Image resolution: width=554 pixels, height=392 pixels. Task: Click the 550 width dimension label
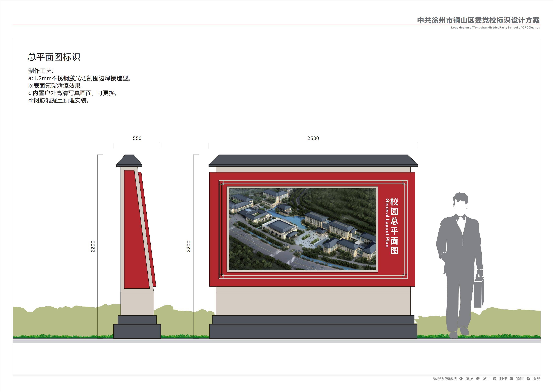(x=137, y=138)
